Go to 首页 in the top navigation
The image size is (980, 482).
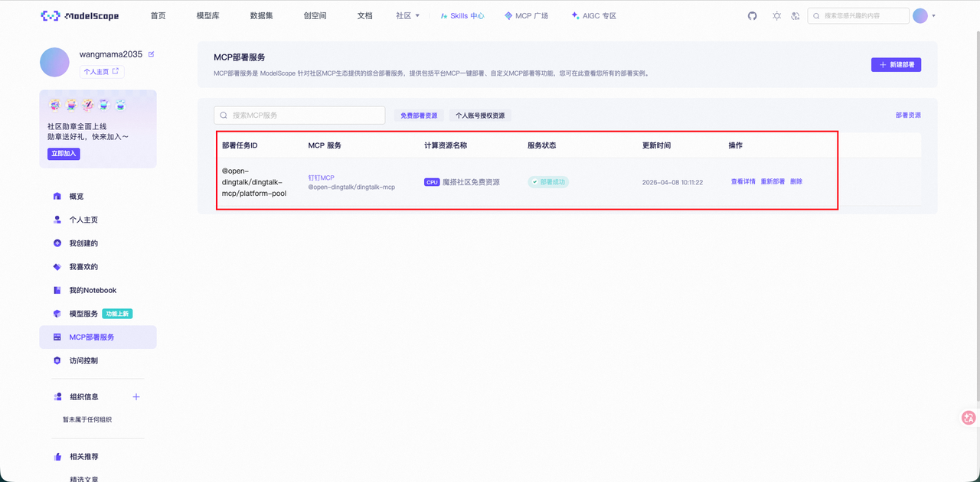[158, 15]
